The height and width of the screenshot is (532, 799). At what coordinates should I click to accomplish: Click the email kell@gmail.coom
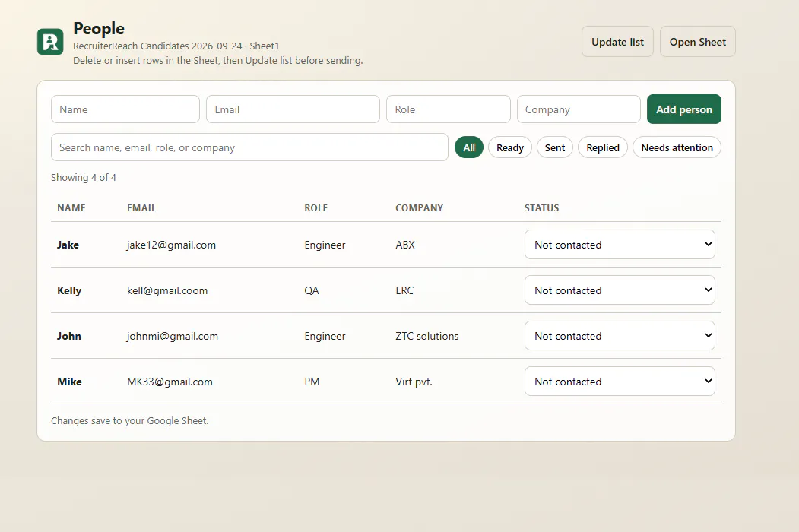click(167, 290)
